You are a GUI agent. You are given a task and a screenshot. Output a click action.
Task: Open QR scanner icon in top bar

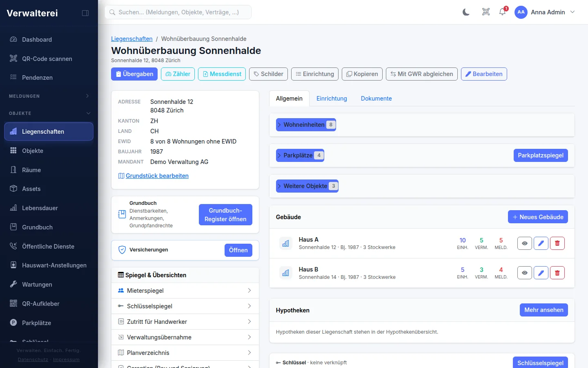point(486,12)
